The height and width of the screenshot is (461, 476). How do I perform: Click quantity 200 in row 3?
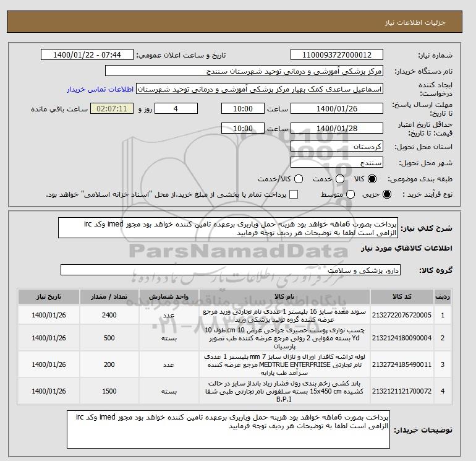109,364
